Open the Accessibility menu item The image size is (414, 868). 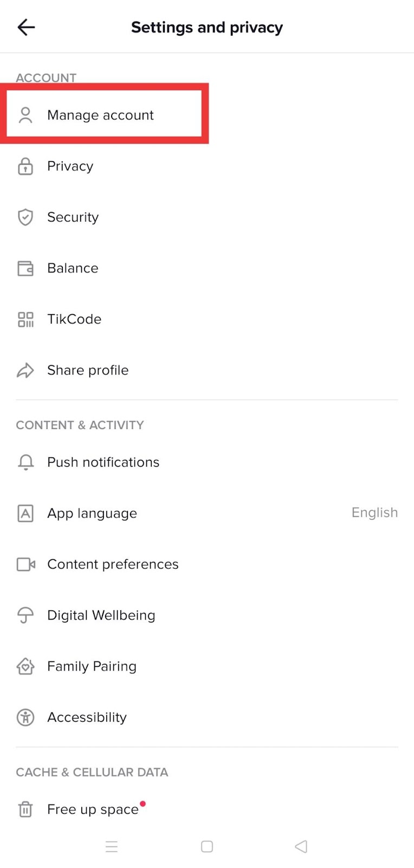(x=87, y=717)
